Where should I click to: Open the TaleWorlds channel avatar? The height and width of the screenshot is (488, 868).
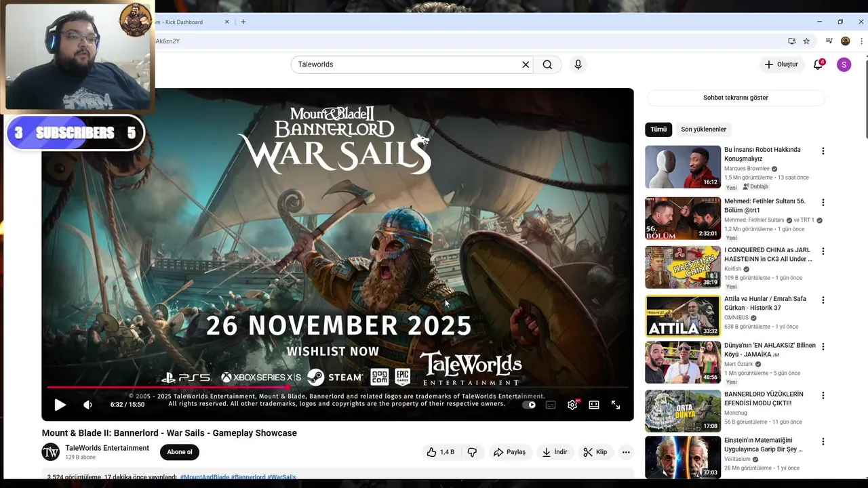pyautogui.click(x=51, y=452)
